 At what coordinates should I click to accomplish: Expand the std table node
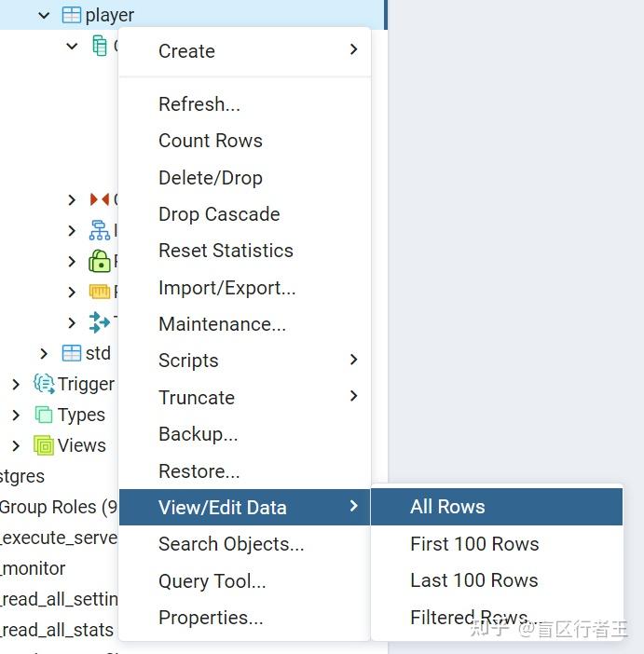click(x=44, y=354)
